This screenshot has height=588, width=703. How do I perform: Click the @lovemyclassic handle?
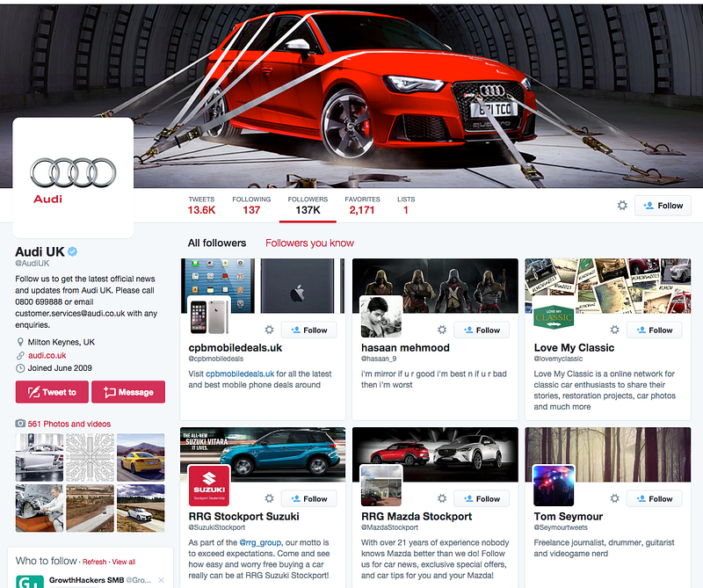558,359
